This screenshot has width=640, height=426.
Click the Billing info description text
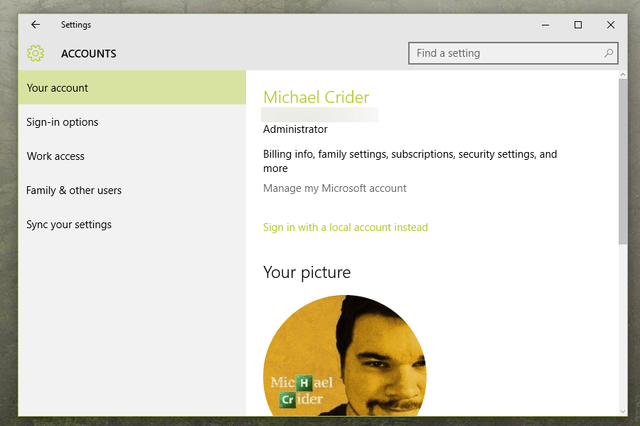[x=410, y=161]
